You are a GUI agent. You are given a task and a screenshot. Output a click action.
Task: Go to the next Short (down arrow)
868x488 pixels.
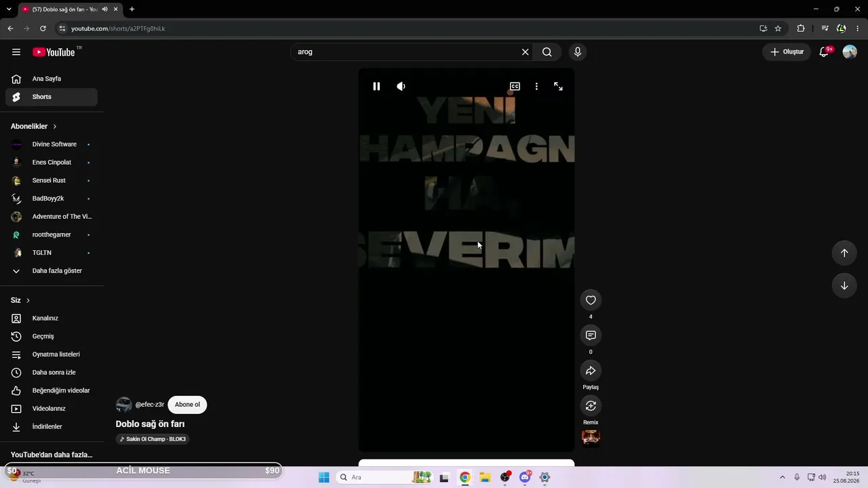(x=844, y=286)
